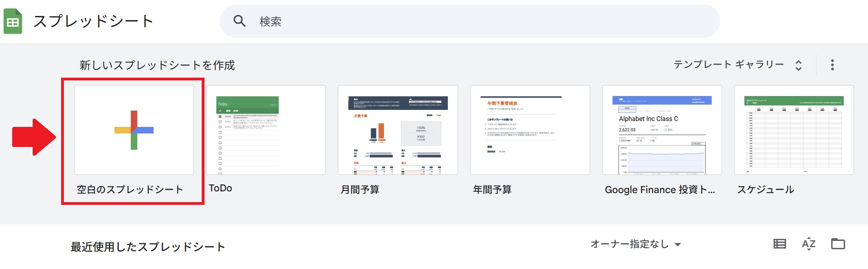The image size is (868, 269).
Task: Open the オーナー指定なし owner filter dropdown
Action: pos(635,244)
